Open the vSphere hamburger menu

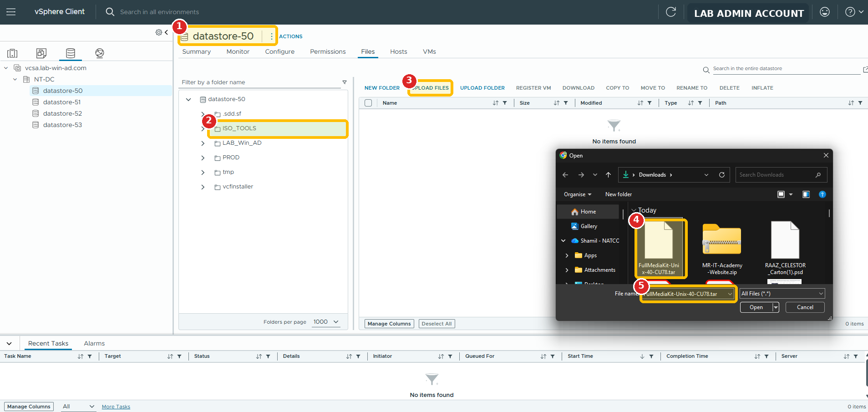pyautogui.click(x=11, y=12)
